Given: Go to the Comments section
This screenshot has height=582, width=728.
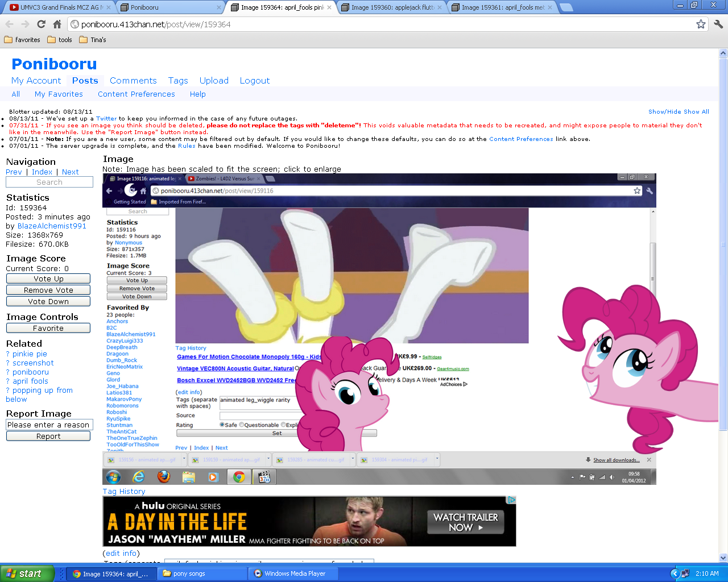Looking at the screenshot, I should coord(133,81).
